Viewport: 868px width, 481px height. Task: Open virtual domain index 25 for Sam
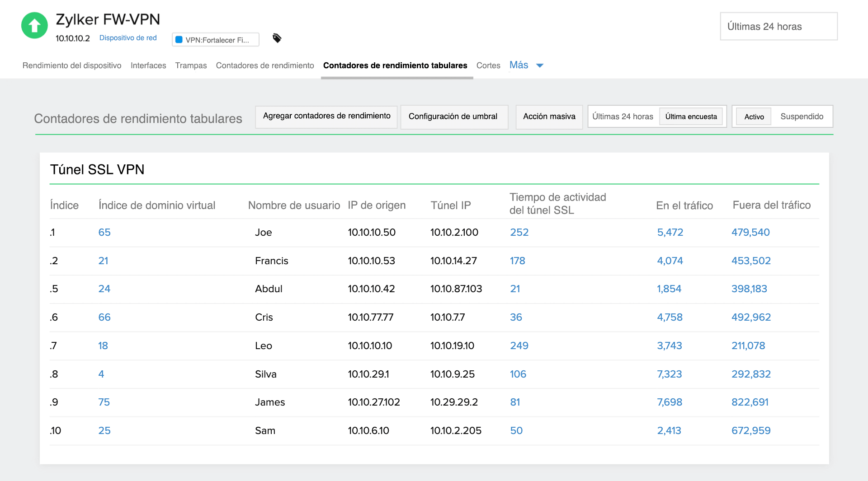pos(104,431)
